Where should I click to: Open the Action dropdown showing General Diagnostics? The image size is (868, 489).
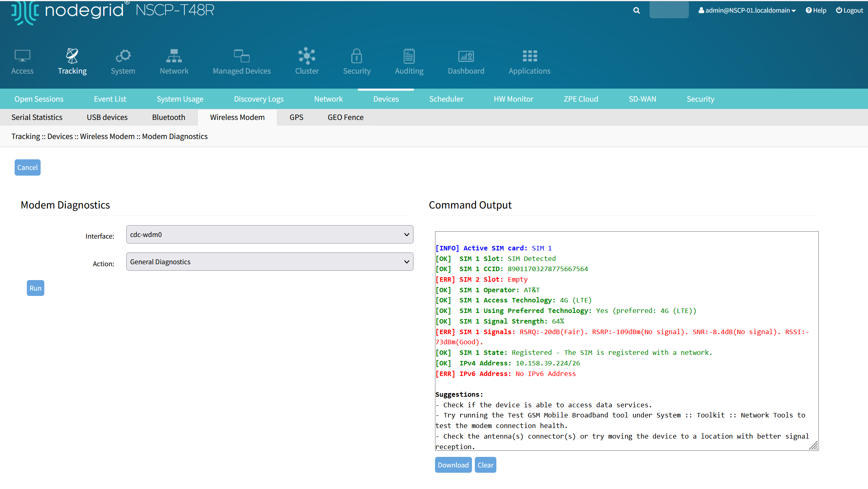click(270, 262)
